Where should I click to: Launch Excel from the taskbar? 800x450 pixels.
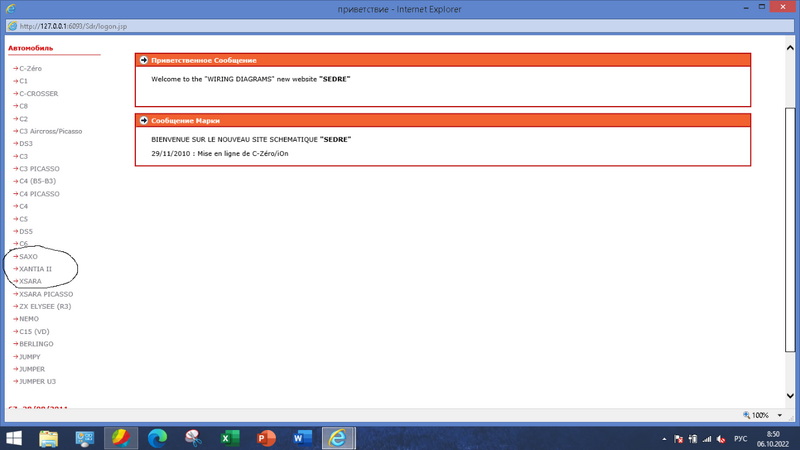point(229,438)
